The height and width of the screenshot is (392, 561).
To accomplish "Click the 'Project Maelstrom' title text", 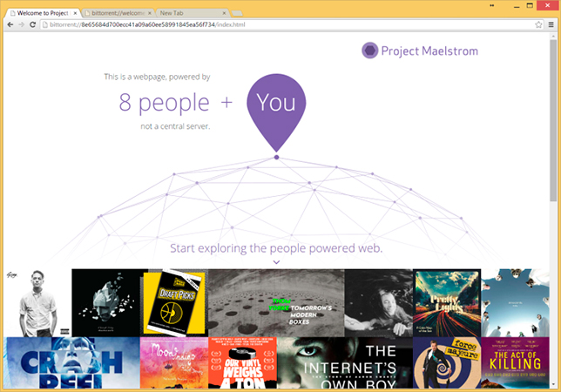I will click(429, 51).
